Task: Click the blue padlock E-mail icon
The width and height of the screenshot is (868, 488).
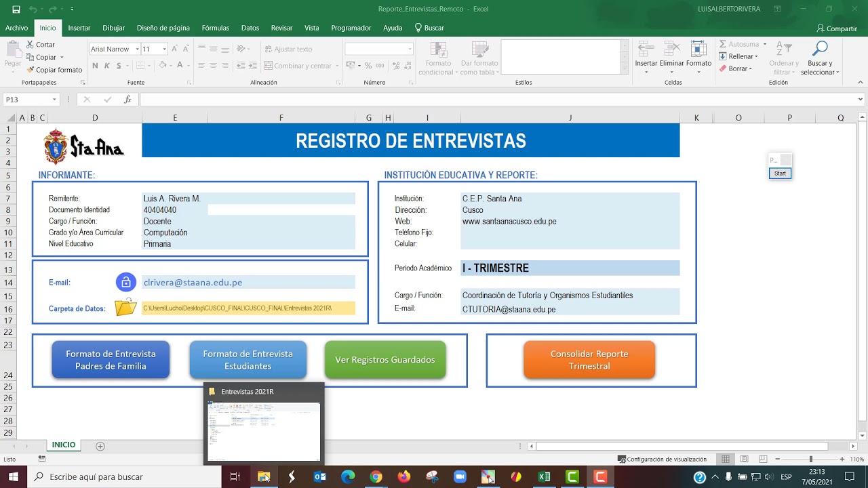Action: [x=126, y=282]
